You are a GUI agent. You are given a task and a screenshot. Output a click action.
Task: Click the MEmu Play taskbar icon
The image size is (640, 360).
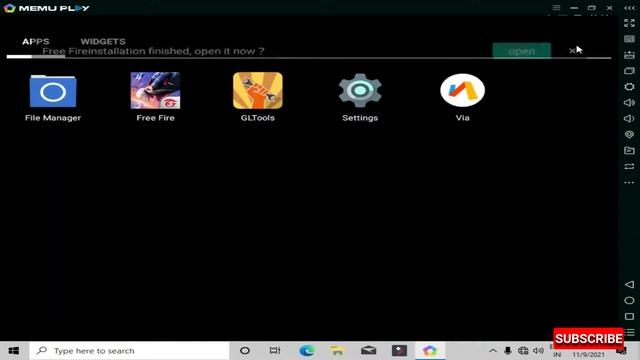[x=430, y=351]
